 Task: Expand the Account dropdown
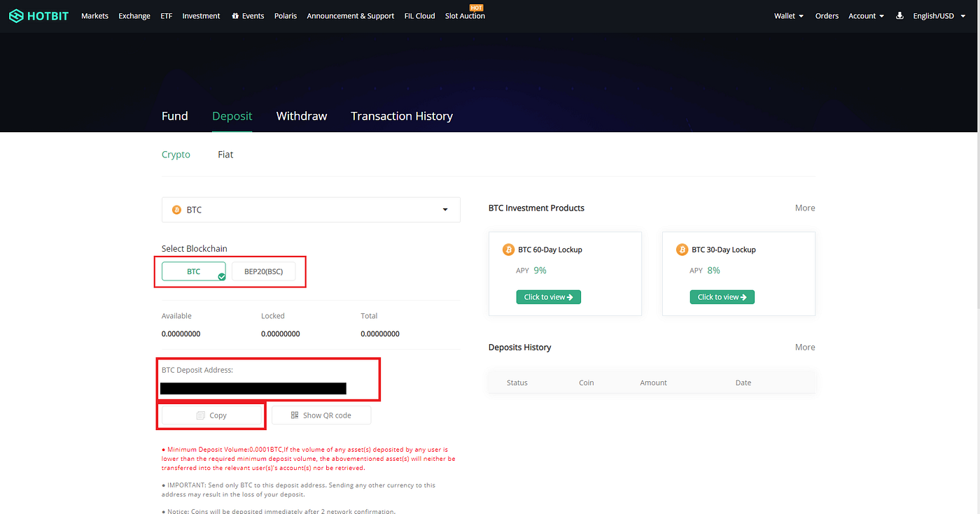(x=867, y=15)
